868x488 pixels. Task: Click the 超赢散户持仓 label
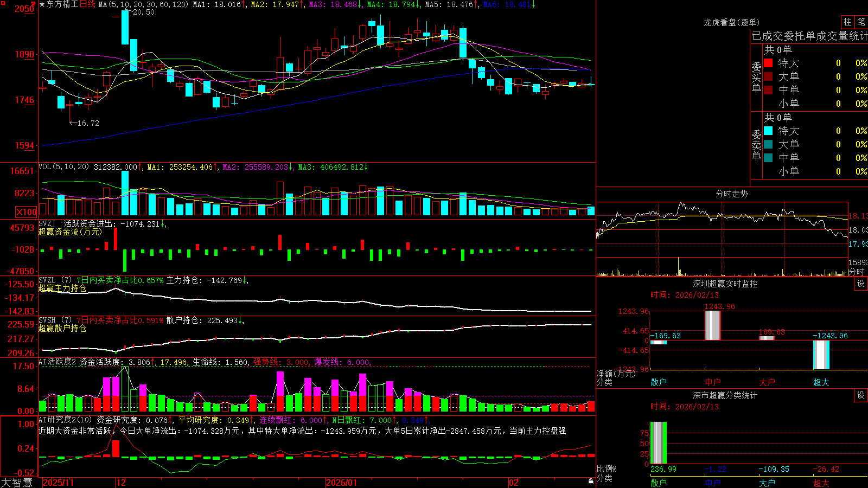(x=62, y=329)
